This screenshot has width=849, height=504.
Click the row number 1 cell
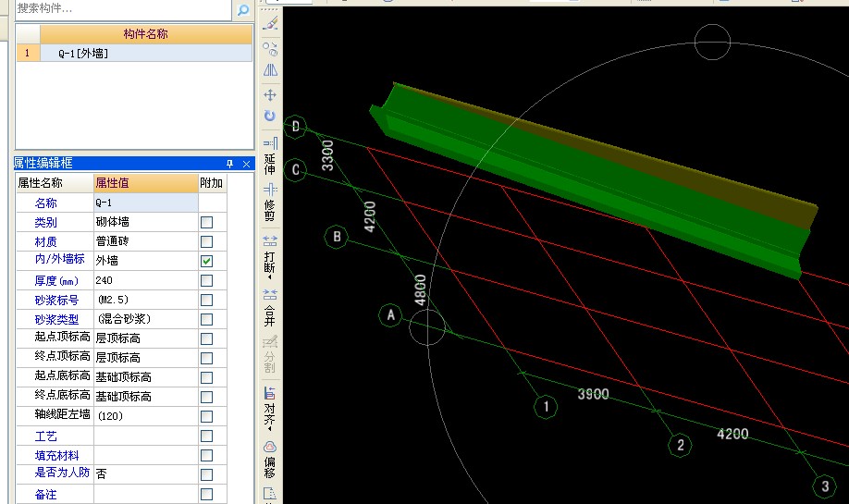[28, 53]
